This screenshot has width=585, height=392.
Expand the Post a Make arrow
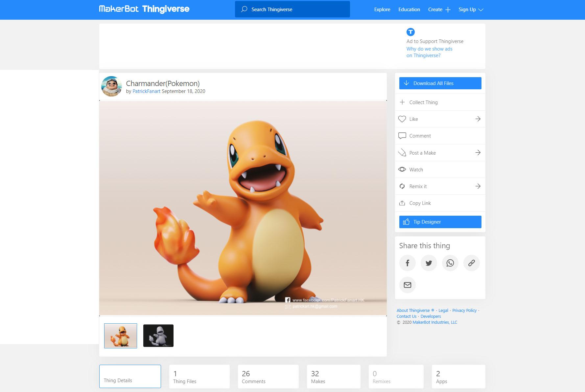[478, 153]
